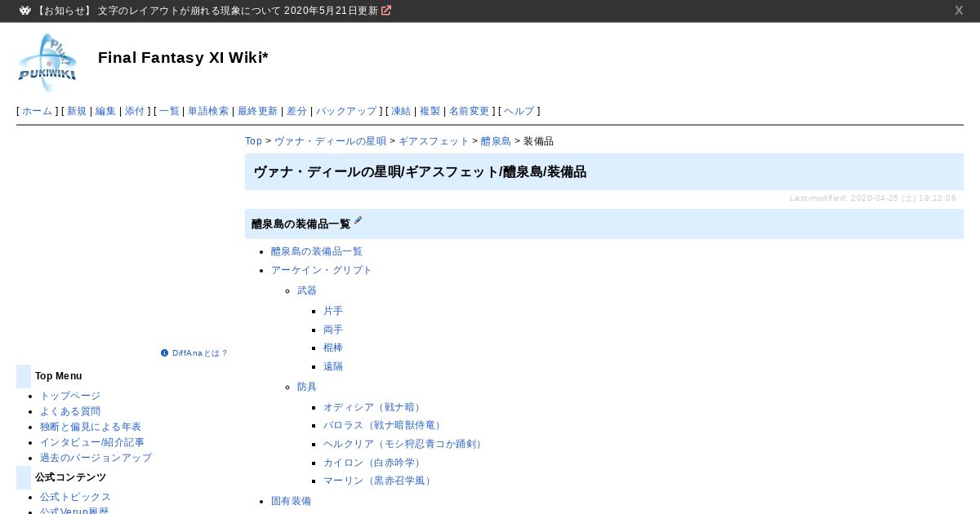Jump to 防具 subsection

pyautogui.click(x=307, y=387)
